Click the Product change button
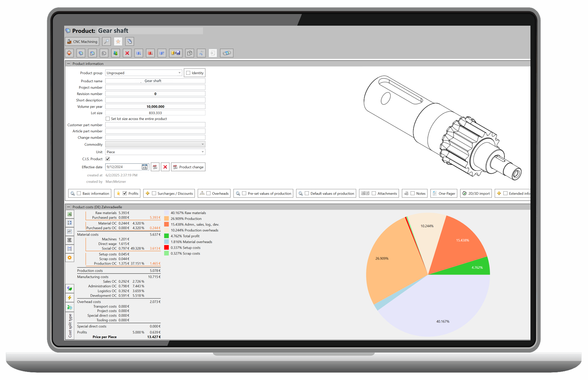 188,167
